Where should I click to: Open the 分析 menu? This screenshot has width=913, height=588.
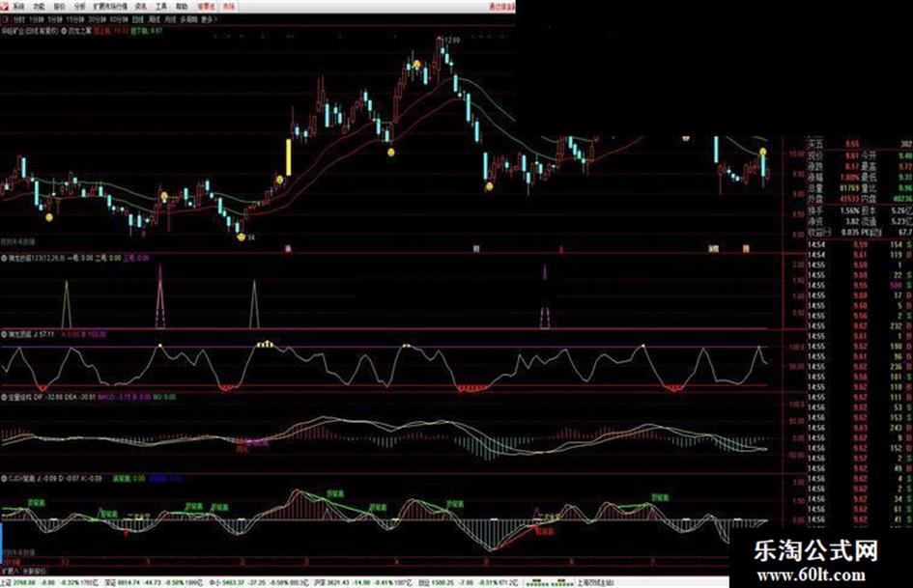click(80, 7)
